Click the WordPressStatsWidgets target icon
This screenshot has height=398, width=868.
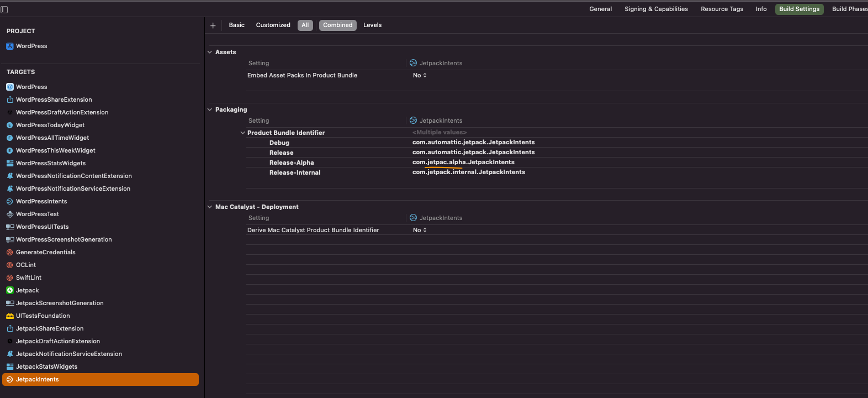[x=10, y=163]
